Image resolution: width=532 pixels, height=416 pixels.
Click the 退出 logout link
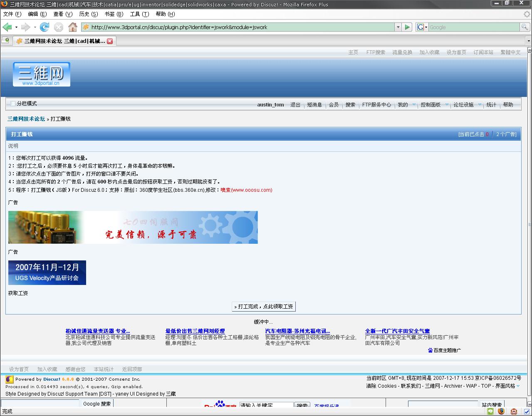pyautogui.click(x=295, y=105)
